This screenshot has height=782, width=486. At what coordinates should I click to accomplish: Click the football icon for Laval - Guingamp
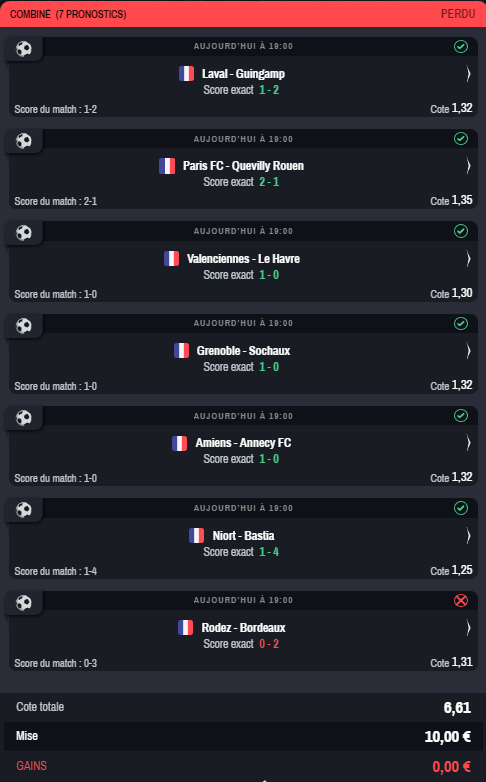[x=23, y=48]
